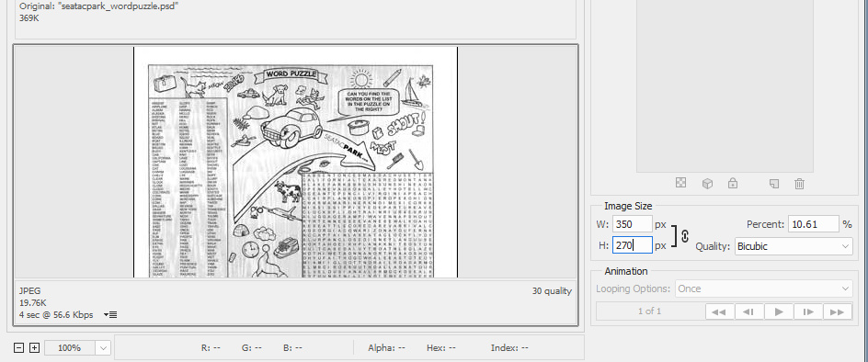
Task: Click the plus zoom in button
Action: 34,347
